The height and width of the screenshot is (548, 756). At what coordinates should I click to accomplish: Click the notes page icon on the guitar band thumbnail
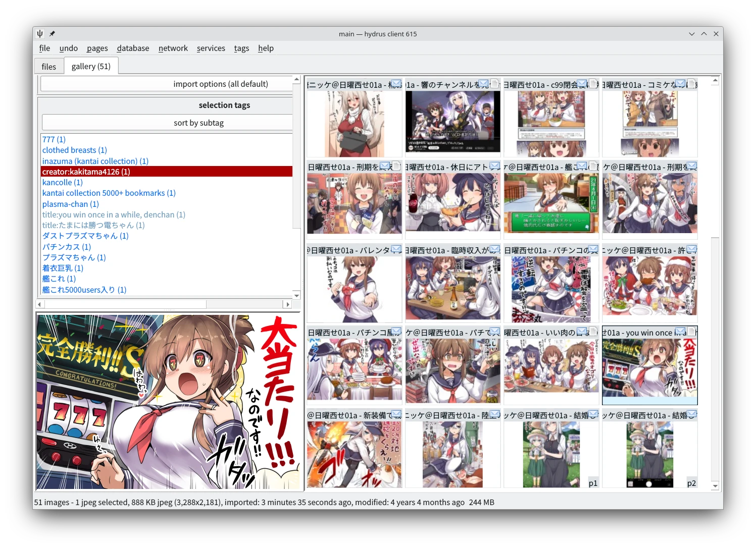494,83
